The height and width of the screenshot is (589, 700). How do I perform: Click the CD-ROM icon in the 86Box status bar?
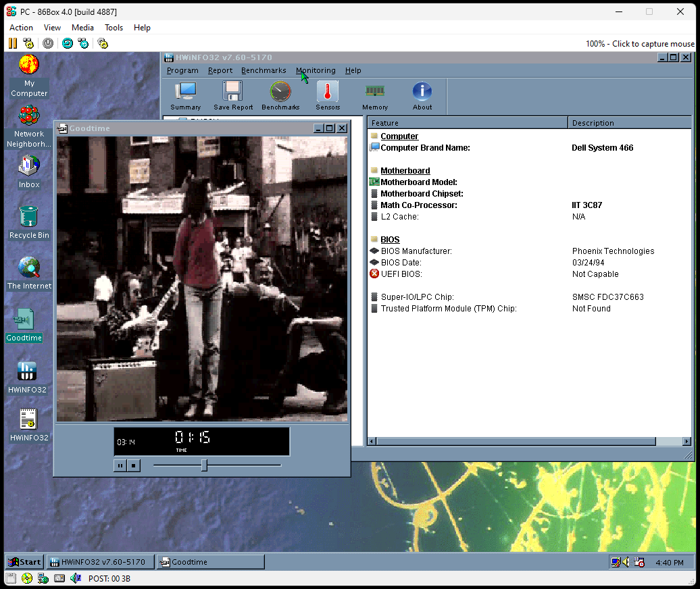(26, 578)
